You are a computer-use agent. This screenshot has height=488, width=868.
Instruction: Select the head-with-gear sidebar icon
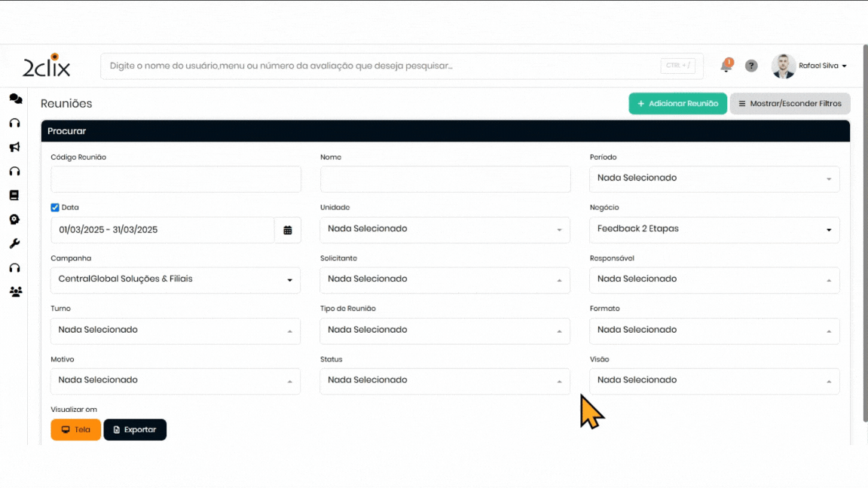(14, 219)
